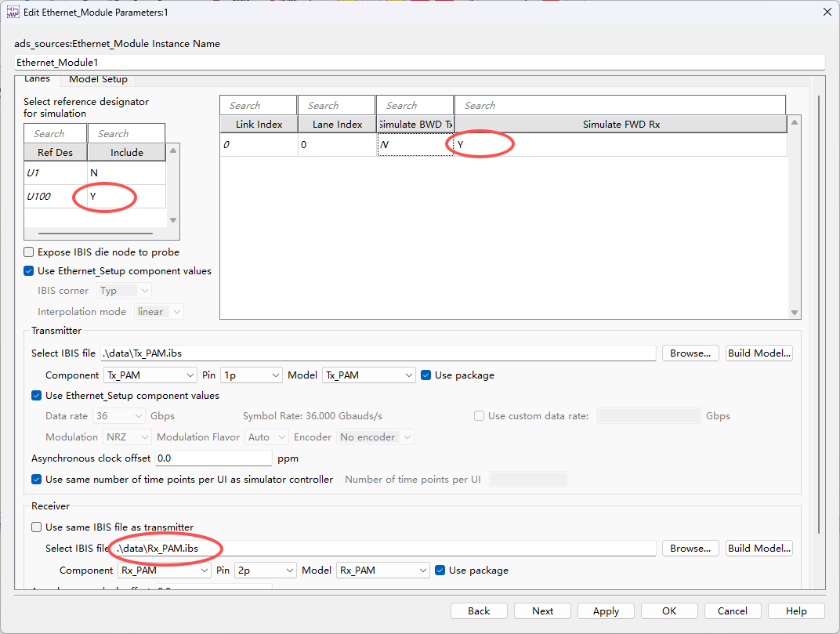Click Include value Y for U100
840x634 pixels.
coord(126,196)
